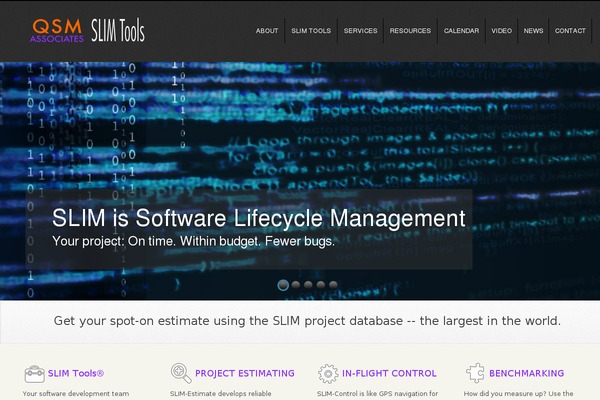The height and width of the screenshot is (400, 600).
Task: Open the Video menu item
Action: [x=502, y=31]
